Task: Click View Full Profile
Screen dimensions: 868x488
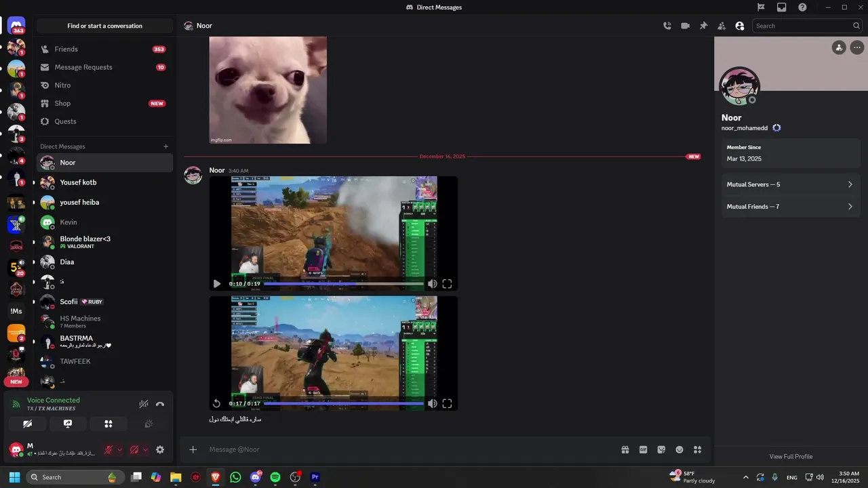Action: point(791,456)
